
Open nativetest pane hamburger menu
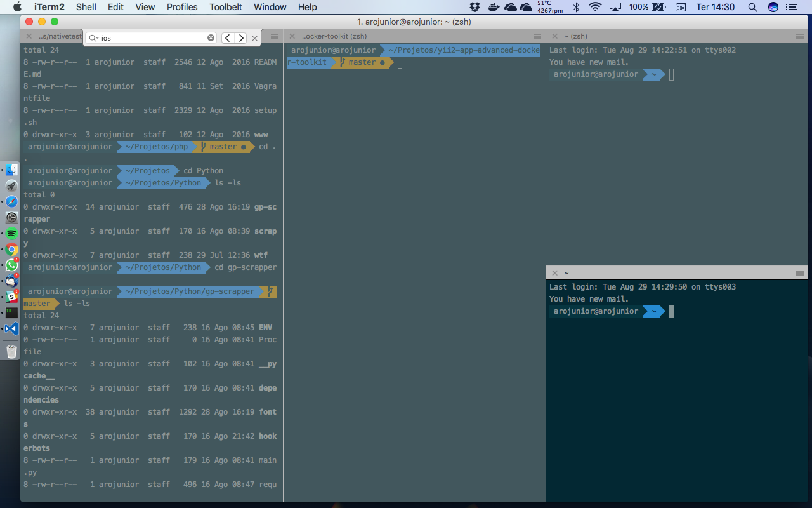pos(275,36)
